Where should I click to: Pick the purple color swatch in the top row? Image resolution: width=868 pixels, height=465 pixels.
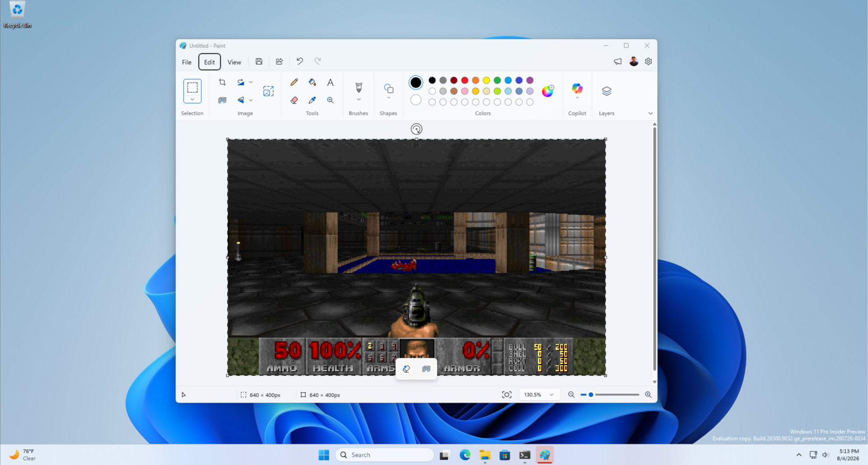click(530, 81)
